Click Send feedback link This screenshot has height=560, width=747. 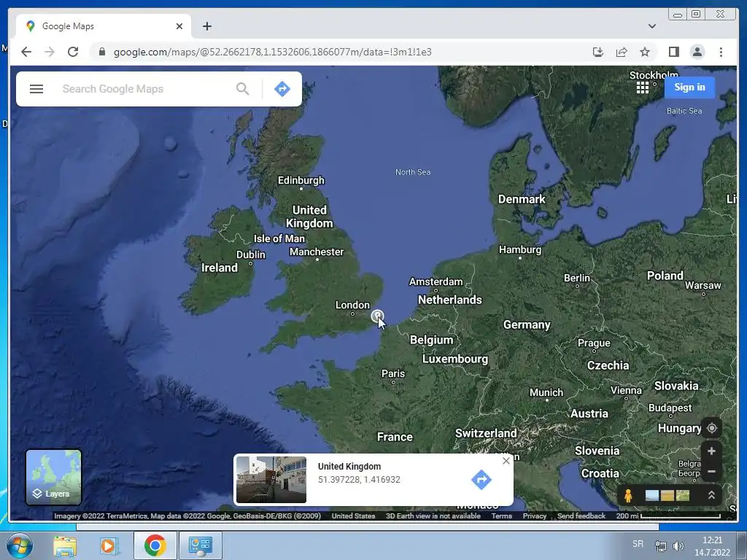(x=581, y=516)
